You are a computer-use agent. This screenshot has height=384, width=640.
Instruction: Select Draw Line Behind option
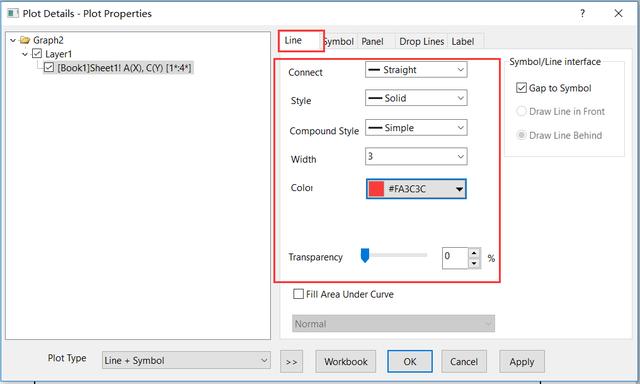click(x=521, y=135)
